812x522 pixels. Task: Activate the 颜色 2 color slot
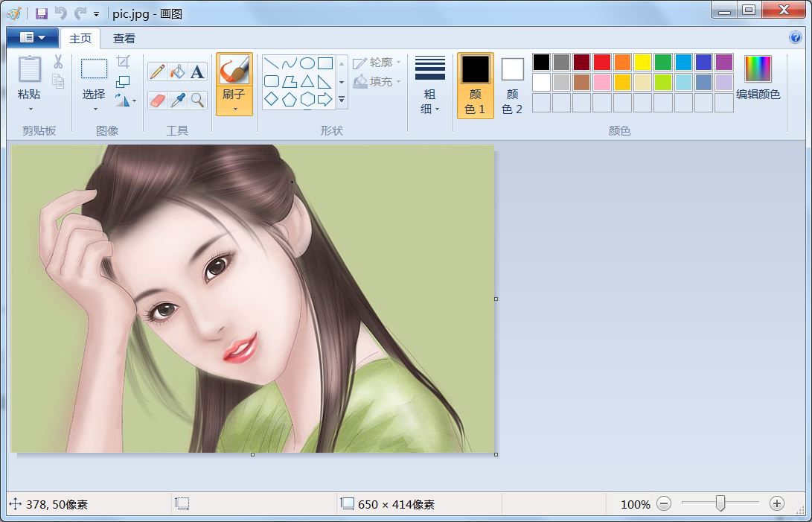point(512,85)
